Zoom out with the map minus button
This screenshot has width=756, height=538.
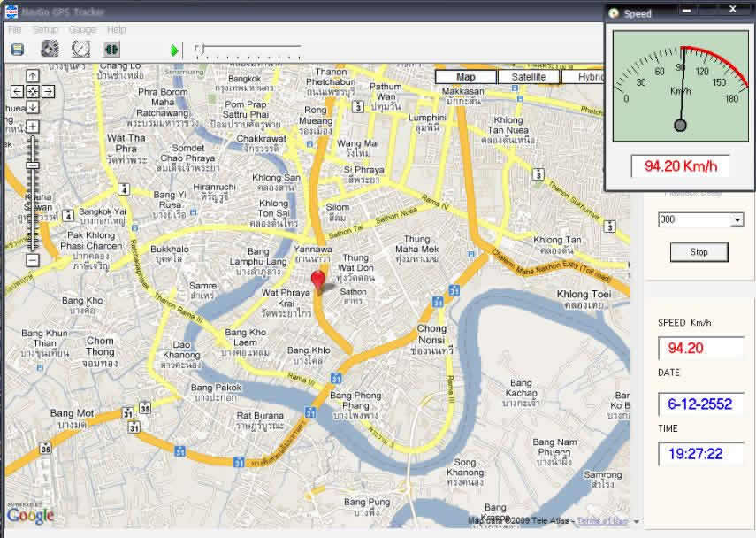tap(33, 260)
